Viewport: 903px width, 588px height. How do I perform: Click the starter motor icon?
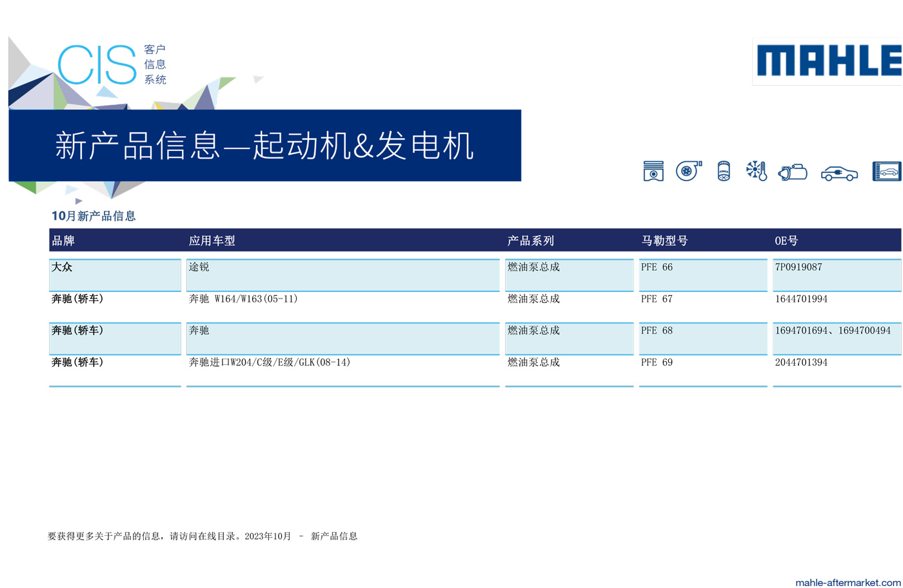click(x=793, y=172)
